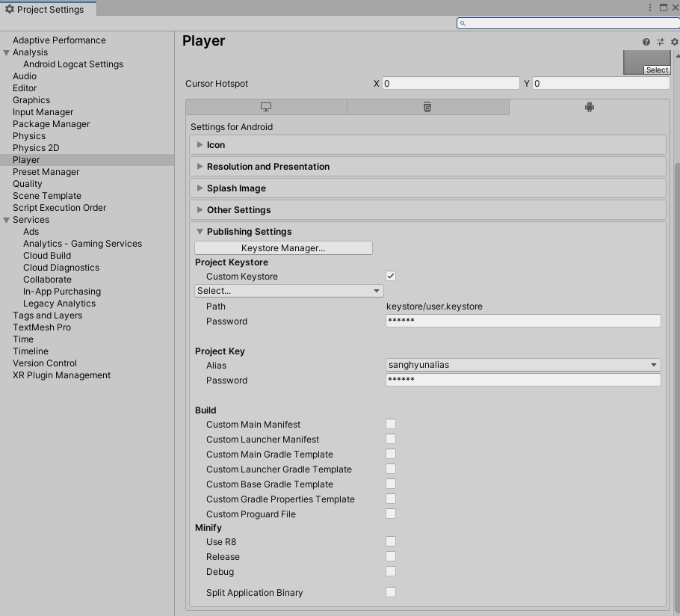Switch to the Android platform tab

coord(590,107)
